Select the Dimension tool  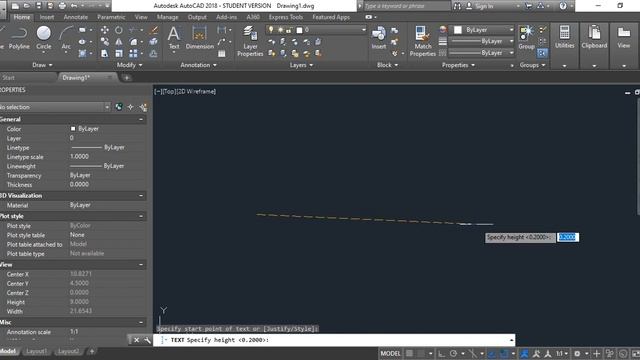(200, 38)
